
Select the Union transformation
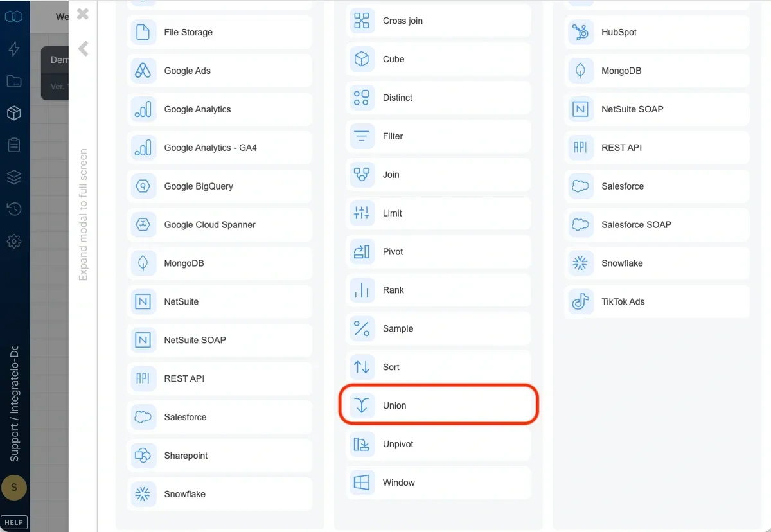pos(438,405)
